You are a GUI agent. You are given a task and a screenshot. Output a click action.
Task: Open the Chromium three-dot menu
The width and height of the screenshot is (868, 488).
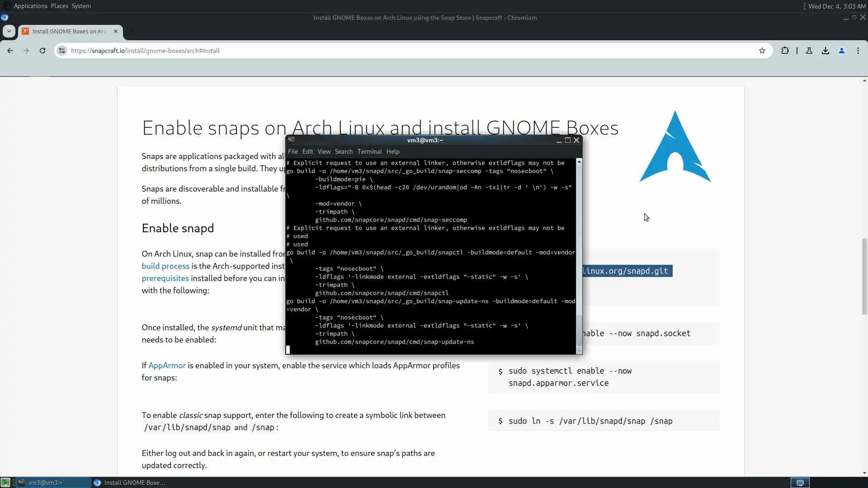pos(858,51)
